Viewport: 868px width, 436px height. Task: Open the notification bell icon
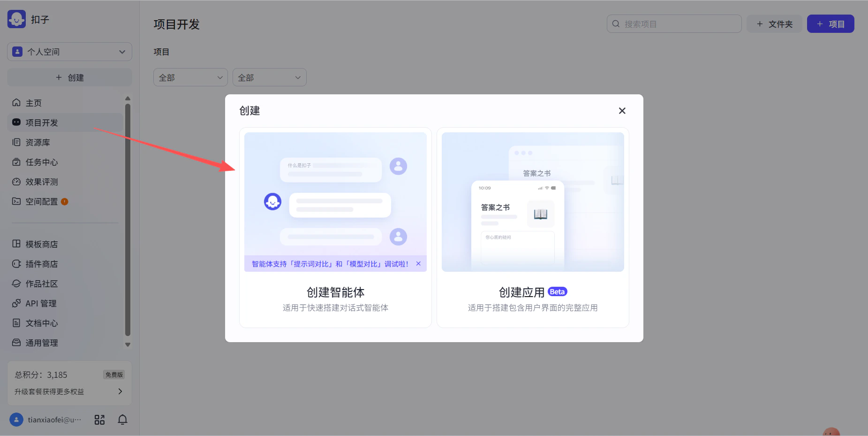(122, 420)
